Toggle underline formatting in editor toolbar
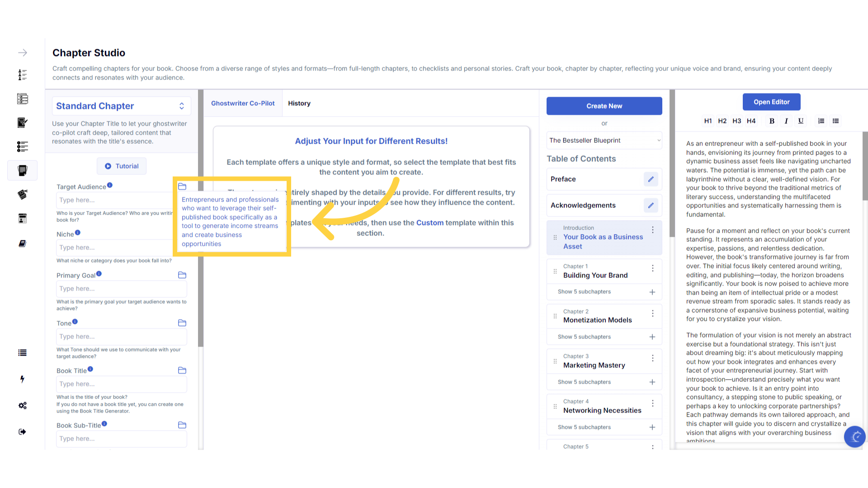The image size is (868, 488). tap(801, 121)
